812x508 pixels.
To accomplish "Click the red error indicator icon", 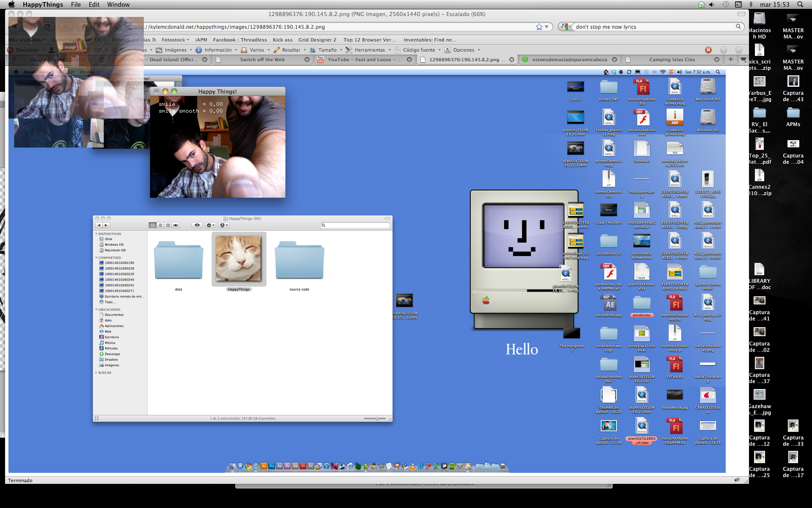I will click(x=708, y=50).
